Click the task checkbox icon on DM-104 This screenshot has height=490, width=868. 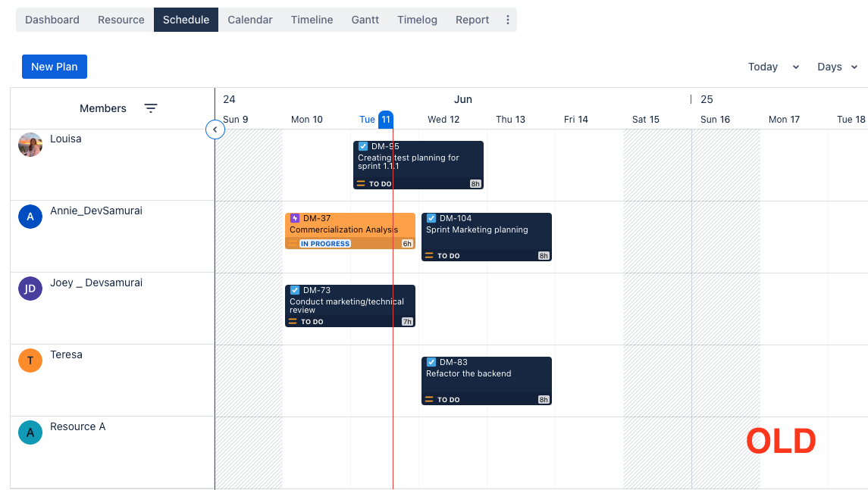(431, 218)
